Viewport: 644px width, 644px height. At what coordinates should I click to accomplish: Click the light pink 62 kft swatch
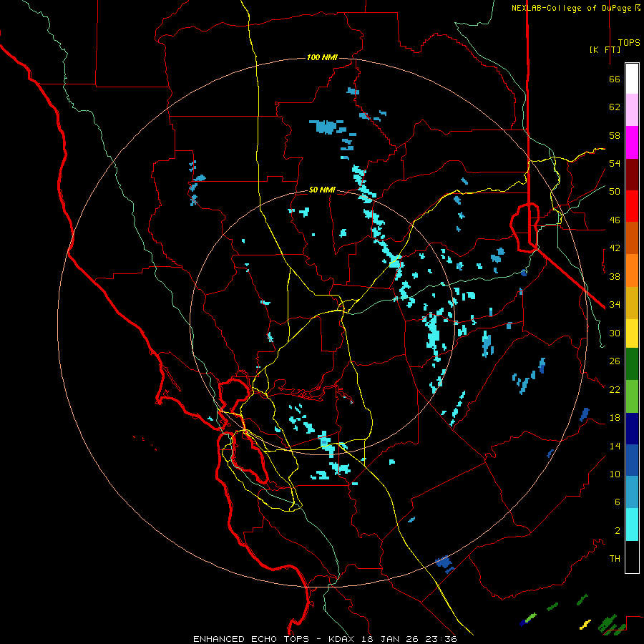[632, 110]
